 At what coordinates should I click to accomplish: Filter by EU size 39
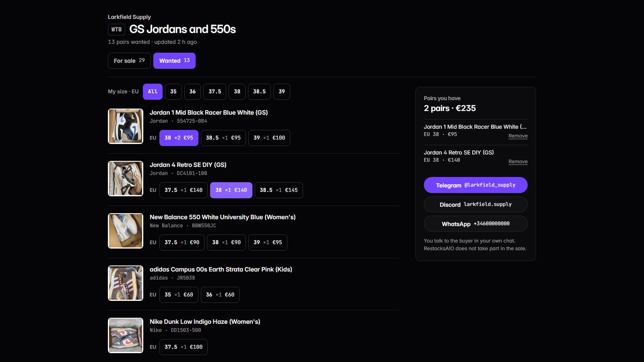pyautogui.click(x=282, y=92)
